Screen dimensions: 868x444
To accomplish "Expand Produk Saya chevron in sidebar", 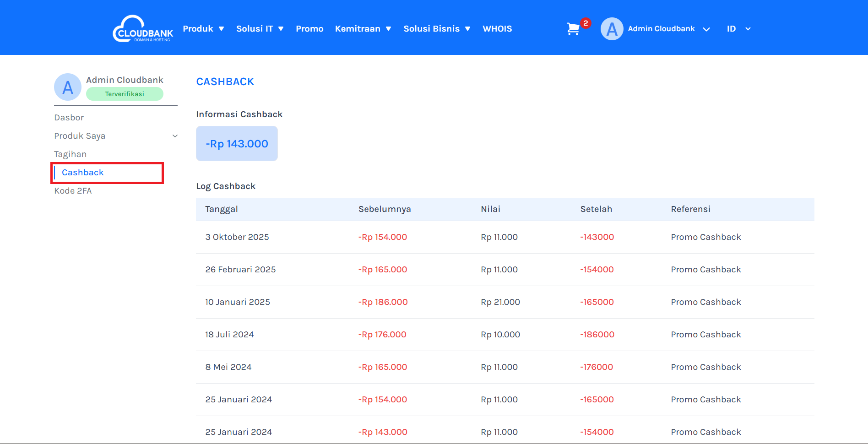I will point(175,136).
